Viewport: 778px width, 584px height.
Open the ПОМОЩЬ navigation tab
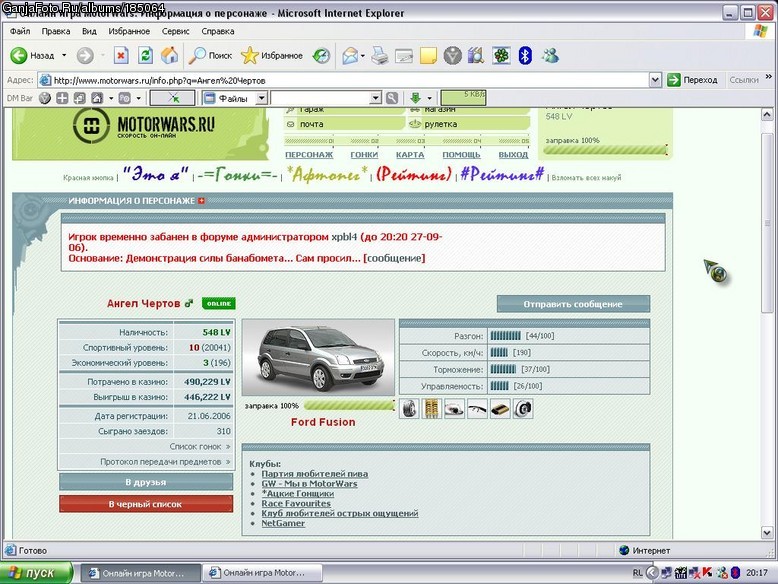pyautogui.click(x=461, y=155)
